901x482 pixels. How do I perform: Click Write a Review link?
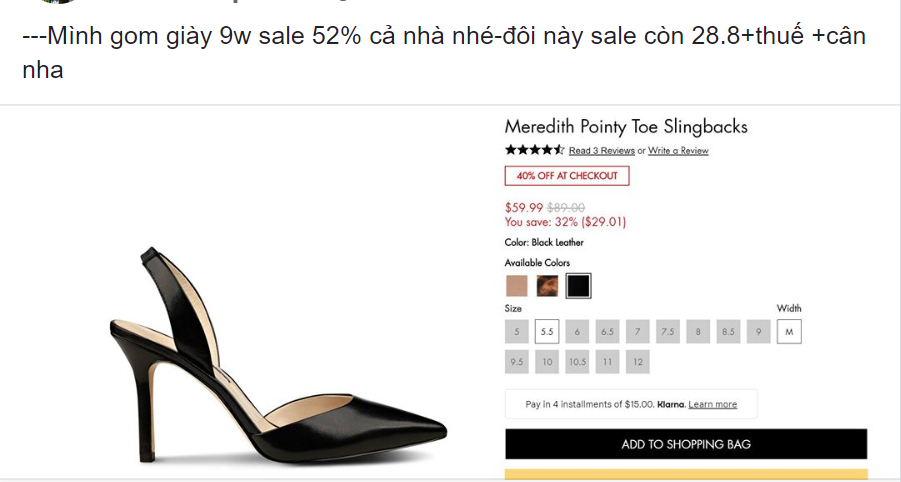tap(678, 151)
